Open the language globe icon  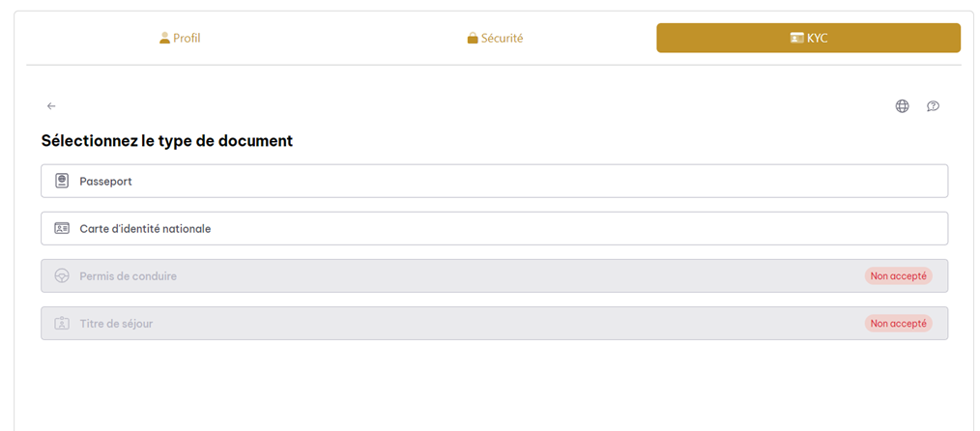coord(902,106)
